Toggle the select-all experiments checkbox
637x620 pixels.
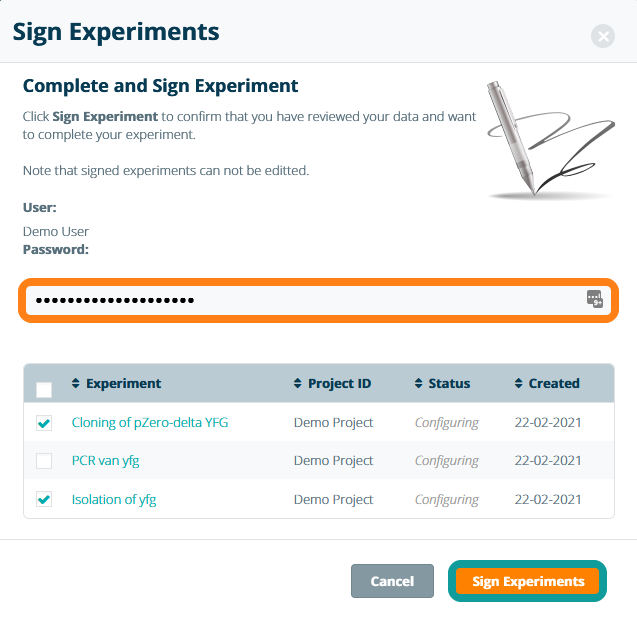pyautogui.click(x=44, y=390)
